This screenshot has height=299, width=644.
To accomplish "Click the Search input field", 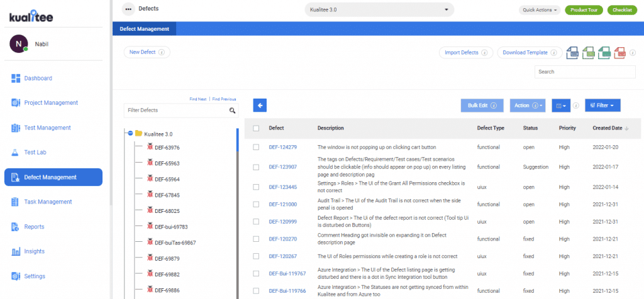I will pyautogui.click(x=585, y=72).
